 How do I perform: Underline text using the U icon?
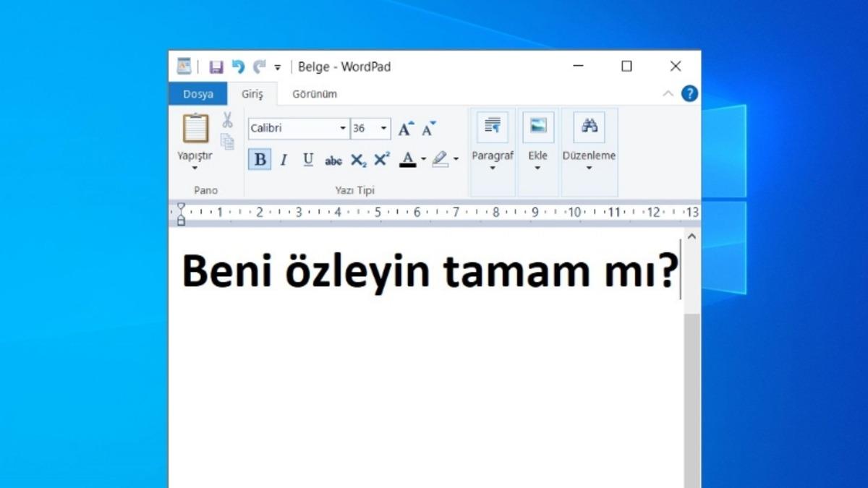[x=307, y=160]
